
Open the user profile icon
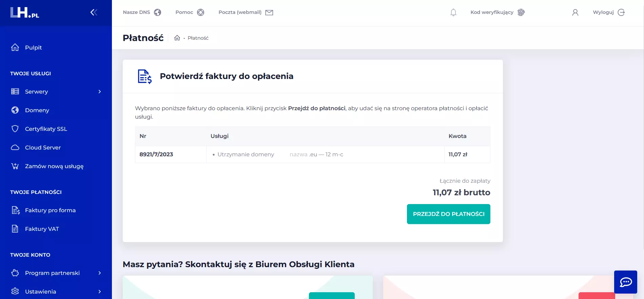click(x=575, y=13)
